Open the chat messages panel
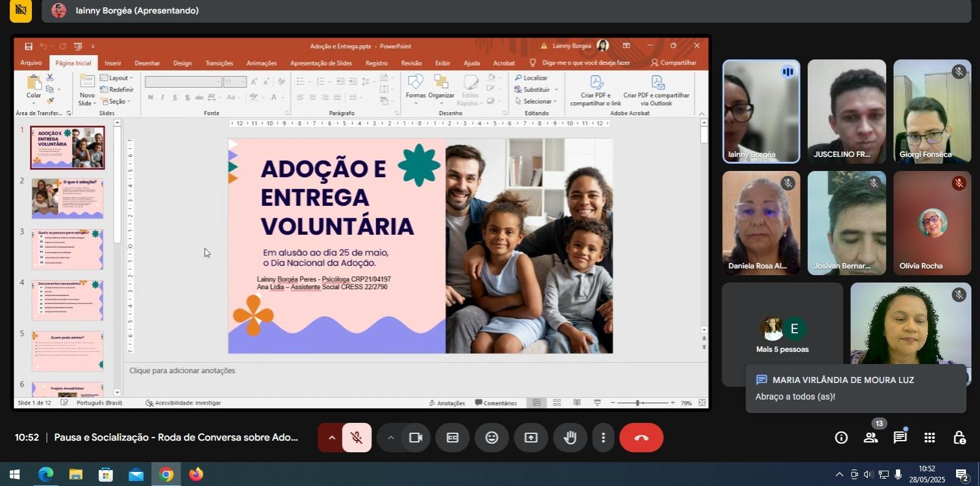 [x=900, y=438]
